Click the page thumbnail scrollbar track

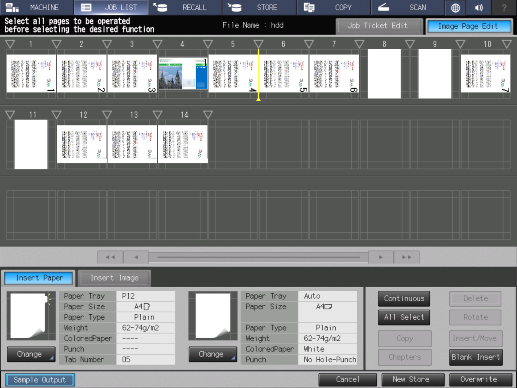tap(258, 257)
